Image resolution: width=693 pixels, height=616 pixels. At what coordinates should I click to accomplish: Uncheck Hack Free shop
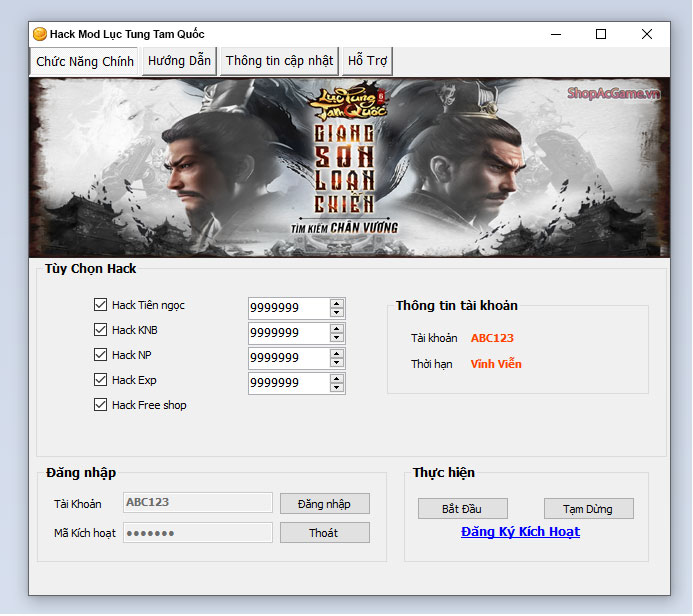point(100,405)
